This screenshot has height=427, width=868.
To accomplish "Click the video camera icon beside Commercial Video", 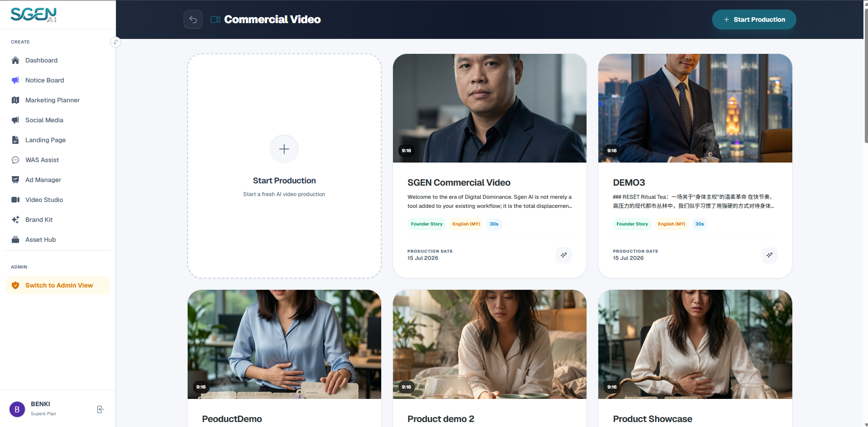I will point(215,19).
